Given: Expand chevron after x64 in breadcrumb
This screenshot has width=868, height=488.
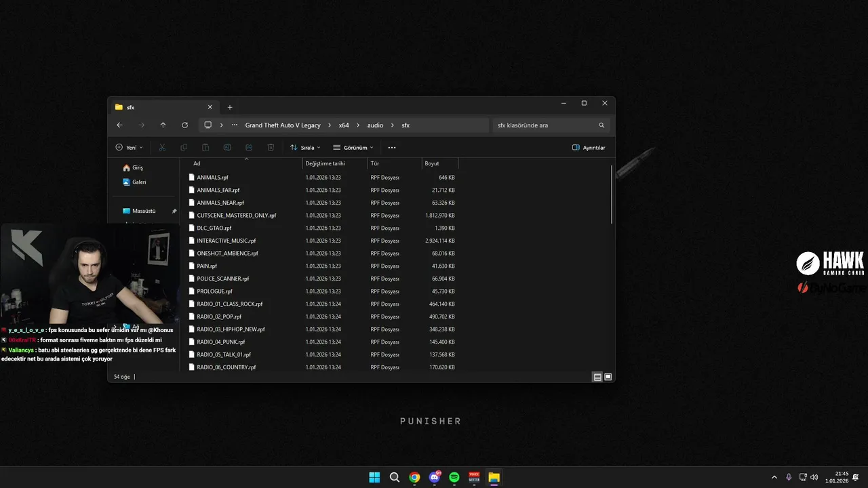Looking at the screenshot, I should 358,125.
